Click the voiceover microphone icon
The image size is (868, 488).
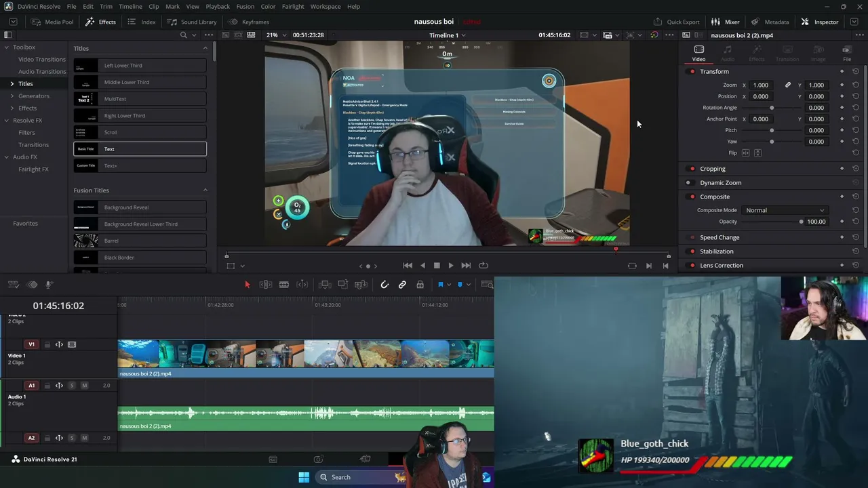[49, 285]
